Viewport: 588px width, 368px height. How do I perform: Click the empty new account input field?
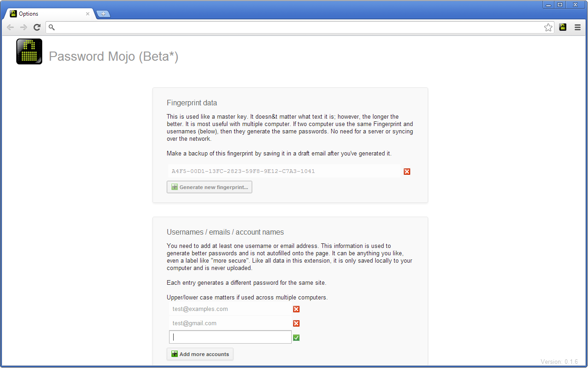230,337
